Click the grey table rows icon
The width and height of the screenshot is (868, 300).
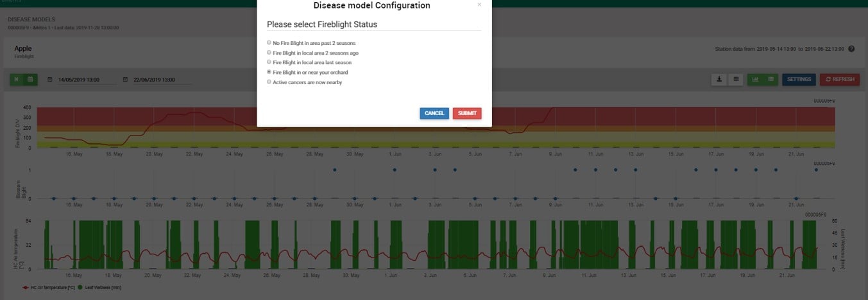pos(735,80)
